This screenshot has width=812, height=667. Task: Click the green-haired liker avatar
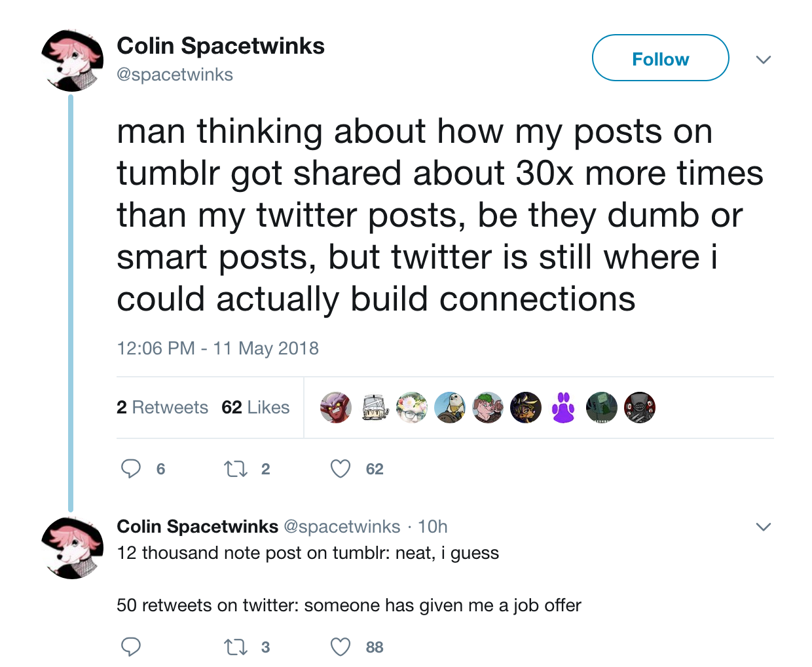click(x=488, y=408)
